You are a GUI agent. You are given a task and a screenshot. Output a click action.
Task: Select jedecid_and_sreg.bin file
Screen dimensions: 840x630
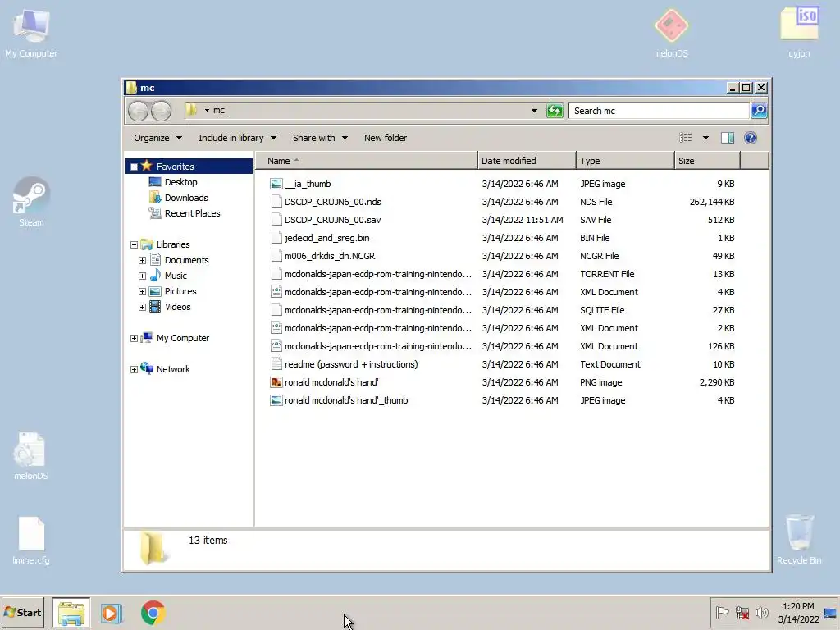(326, 238)
